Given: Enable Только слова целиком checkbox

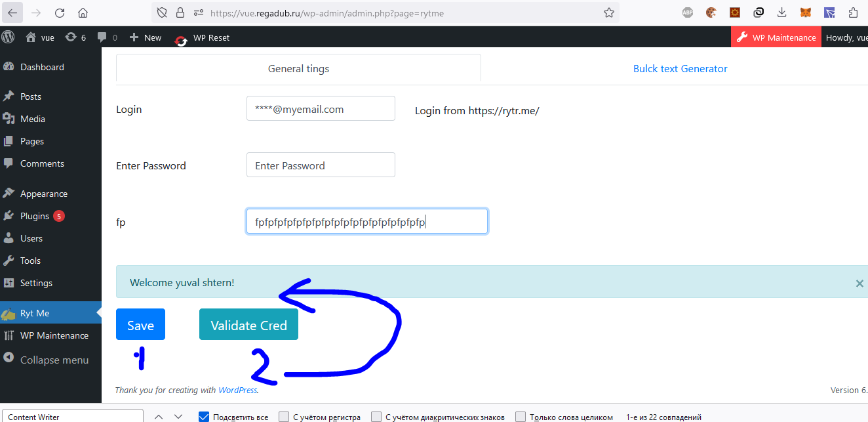Looking at the screenshot, I should (521, 417).
